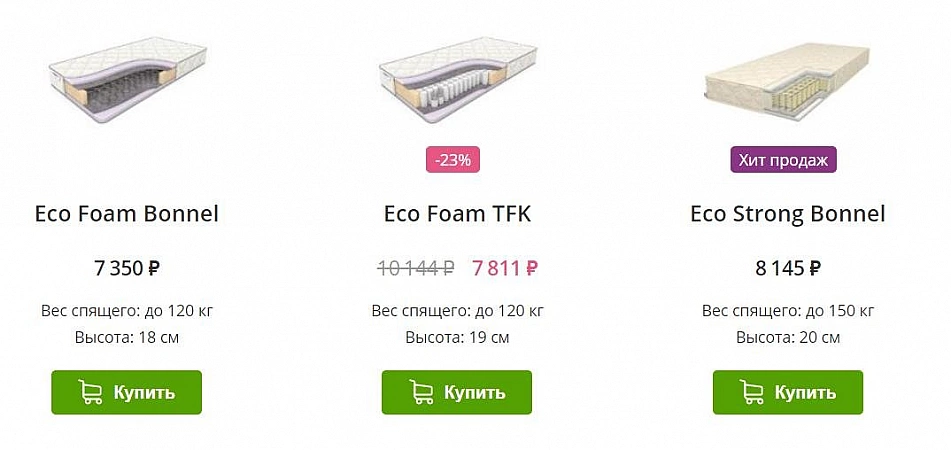
Task: Click the Высота: 19 см height text
Action: (457, 337)
